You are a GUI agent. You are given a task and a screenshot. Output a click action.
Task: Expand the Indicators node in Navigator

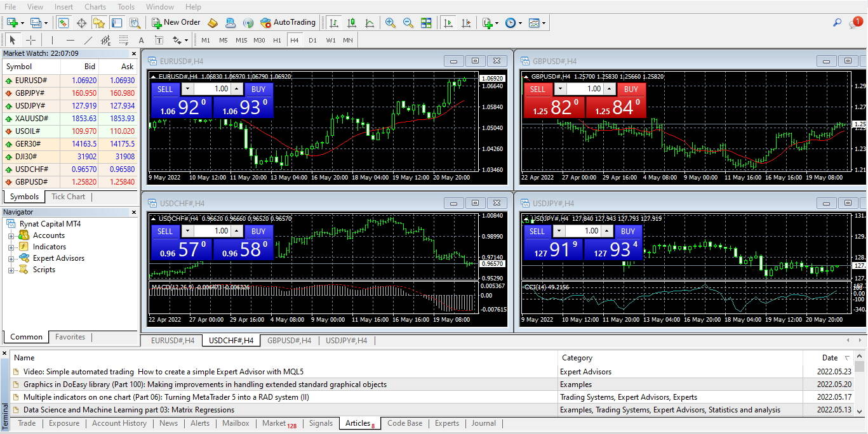(x=11, y=247)
